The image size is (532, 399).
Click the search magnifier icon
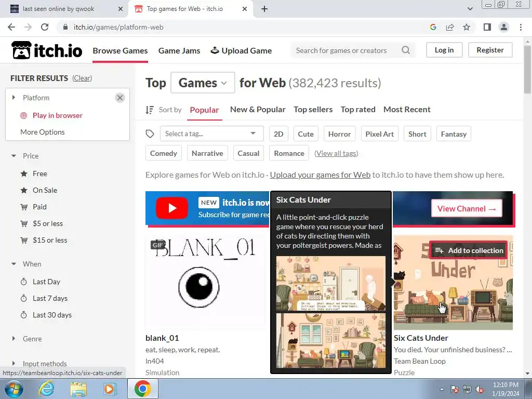pyautogui.click(x=405, y=50)
